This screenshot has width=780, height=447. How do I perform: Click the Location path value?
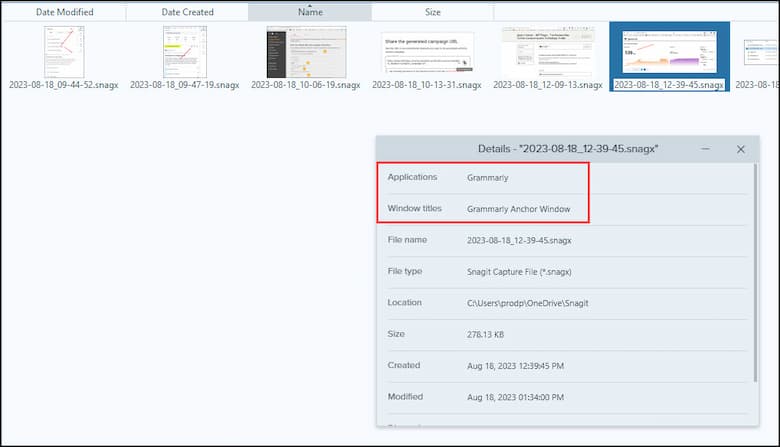(x=527, y=303)
